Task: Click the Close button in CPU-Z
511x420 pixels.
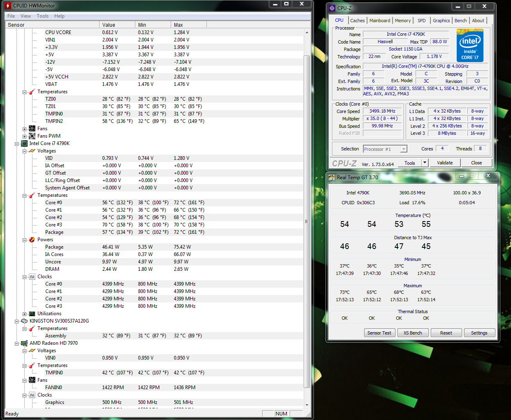Action: pos(476,163)
